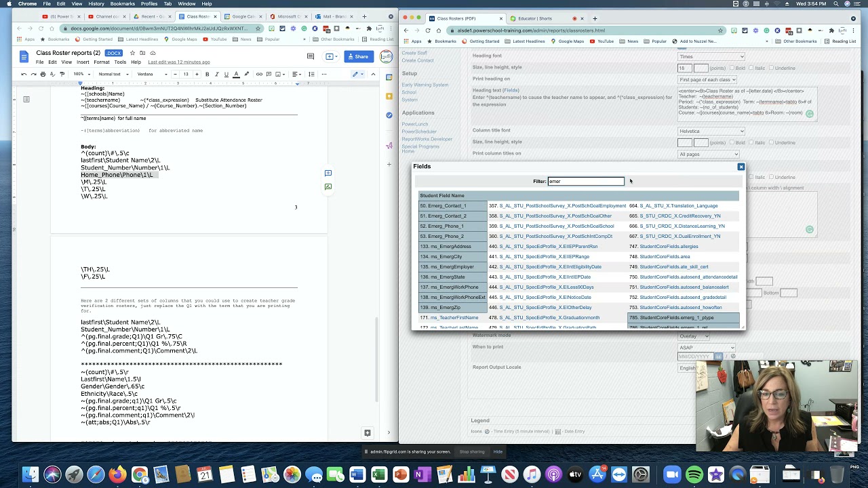
Task: Open the zoom 100% dropdown in Docs
Action: 81,74
